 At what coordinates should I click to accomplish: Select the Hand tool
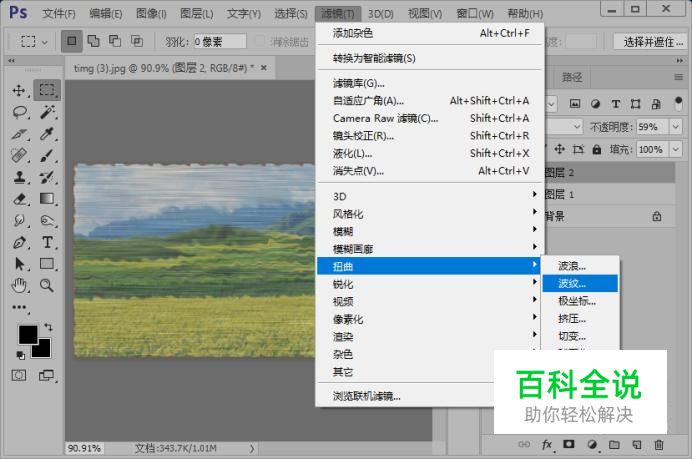click(x=20, y=286)
